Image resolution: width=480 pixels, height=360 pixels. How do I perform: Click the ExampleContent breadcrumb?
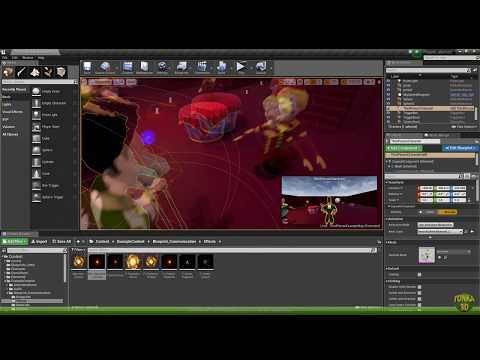pyautogui.click(x=130, y=241)
